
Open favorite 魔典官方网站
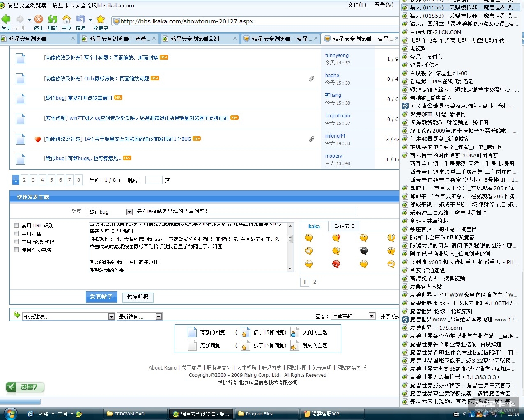coord(426,287)
